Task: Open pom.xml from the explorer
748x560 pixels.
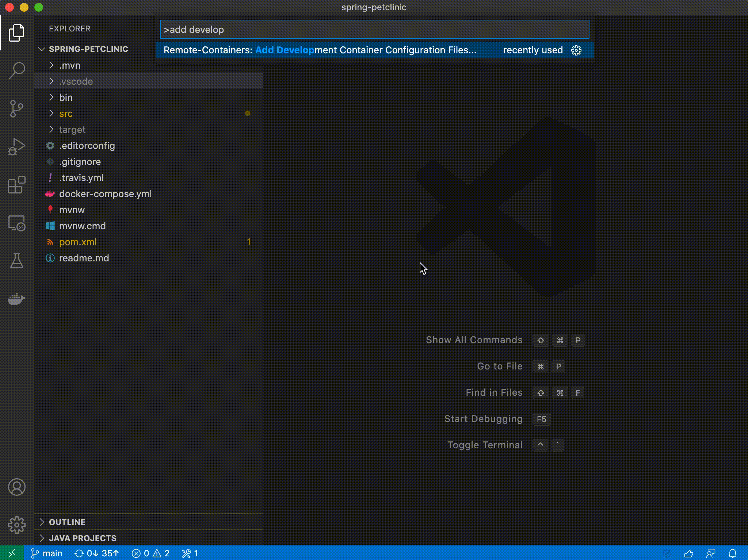Action: pyautogui.click(x=78, y=242)
